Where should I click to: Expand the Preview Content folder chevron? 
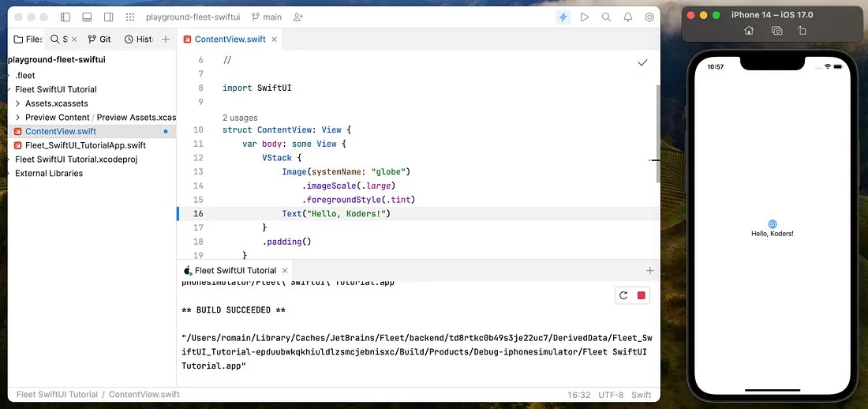click(17, 118)
